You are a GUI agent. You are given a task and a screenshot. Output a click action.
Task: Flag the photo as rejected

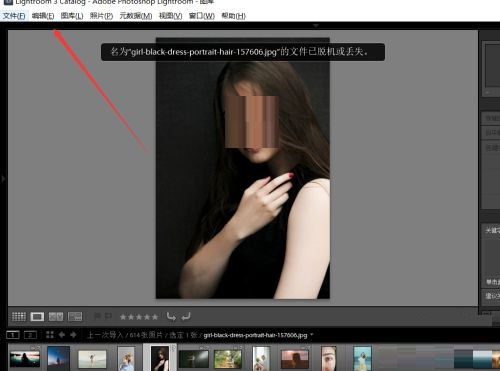pyautogui.click(x=108, y=316)
